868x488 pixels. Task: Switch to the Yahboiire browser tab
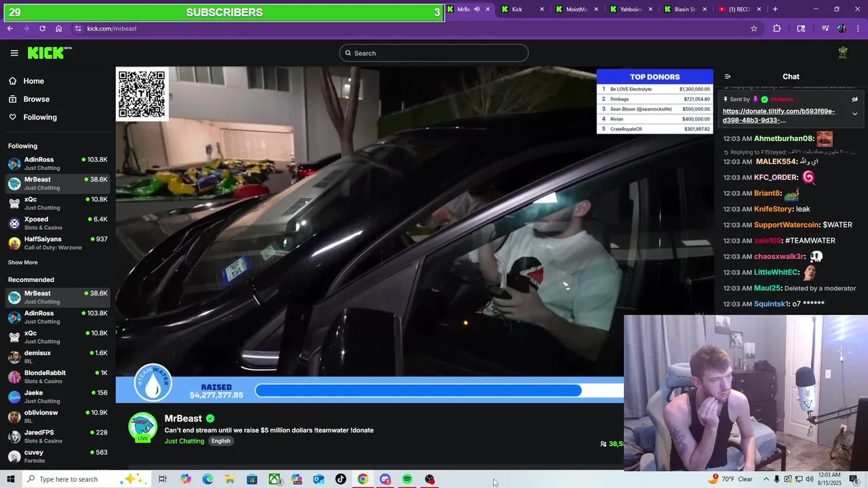coord(632,9)
